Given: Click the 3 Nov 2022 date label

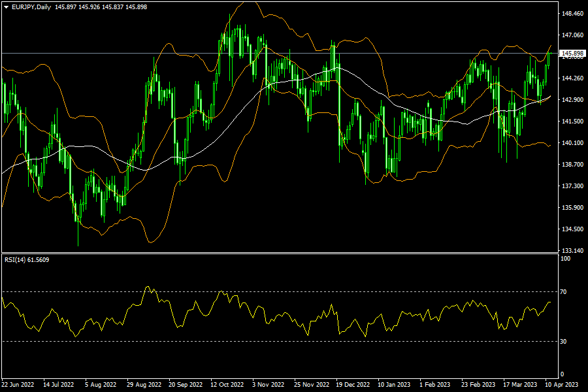Looking at the screenshot, I should click(268, 385).
